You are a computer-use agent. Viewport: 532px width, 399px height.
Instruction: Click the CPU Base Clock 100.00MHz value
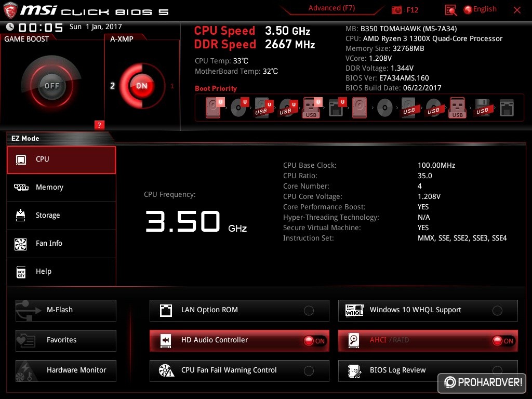436,165
